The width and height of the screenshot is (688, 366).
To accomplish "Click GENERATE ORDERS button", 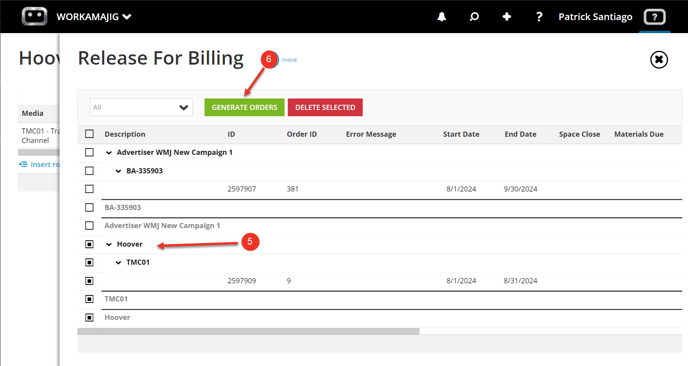I will 244,107.
